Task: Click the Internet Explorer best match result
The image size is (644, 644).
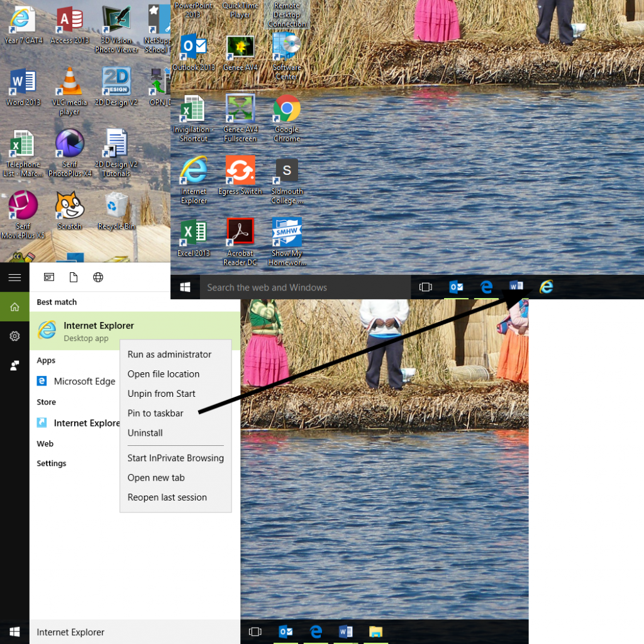Action: [x=97, y=326]
